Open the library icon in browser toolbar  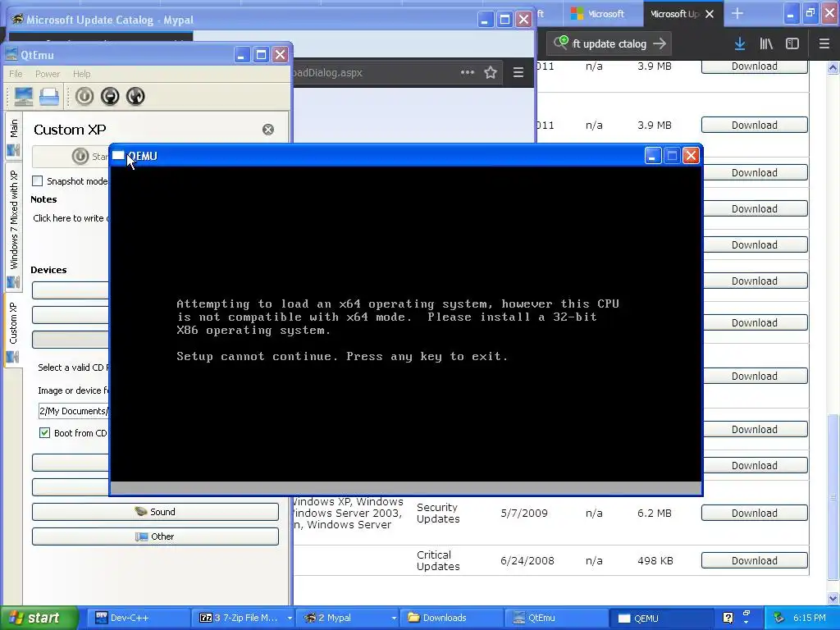[766, 44]
